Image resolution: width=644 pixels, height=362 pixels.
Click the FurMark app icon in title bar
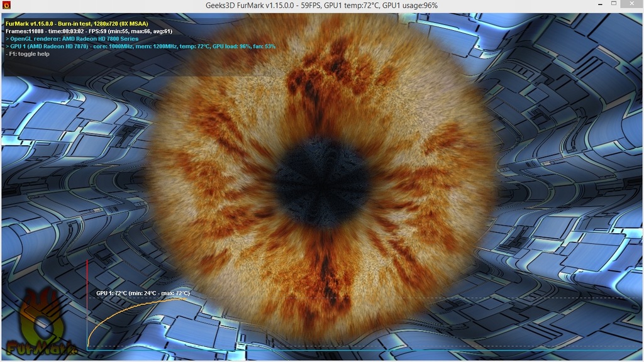(6, 5)
